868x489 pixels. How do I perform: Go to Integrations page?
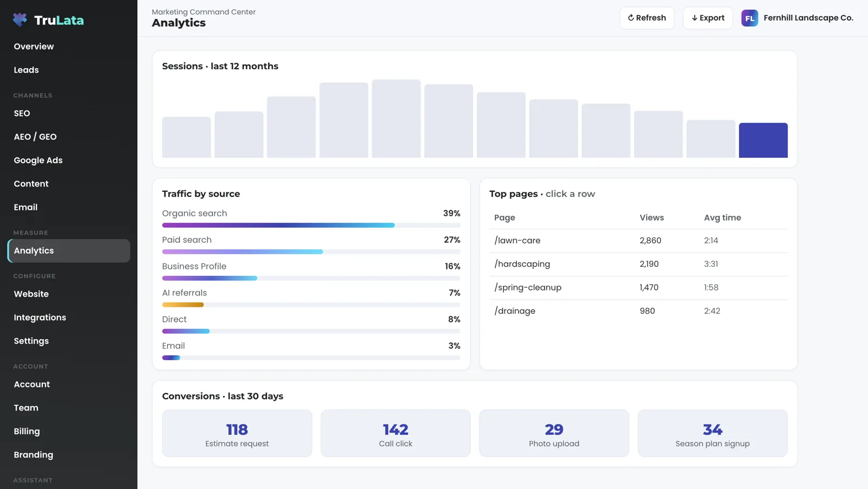(68, 318)
